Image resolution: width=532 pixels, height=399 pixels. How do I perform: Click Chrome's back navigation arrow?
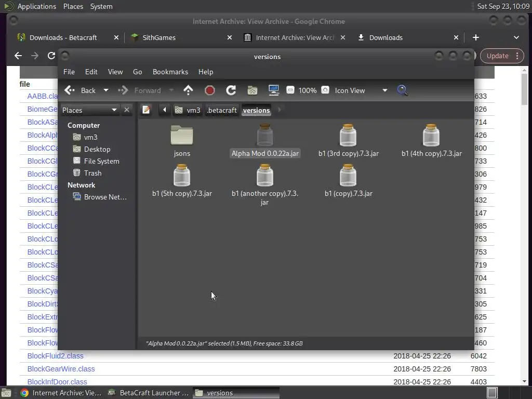[x=18, y=56]
